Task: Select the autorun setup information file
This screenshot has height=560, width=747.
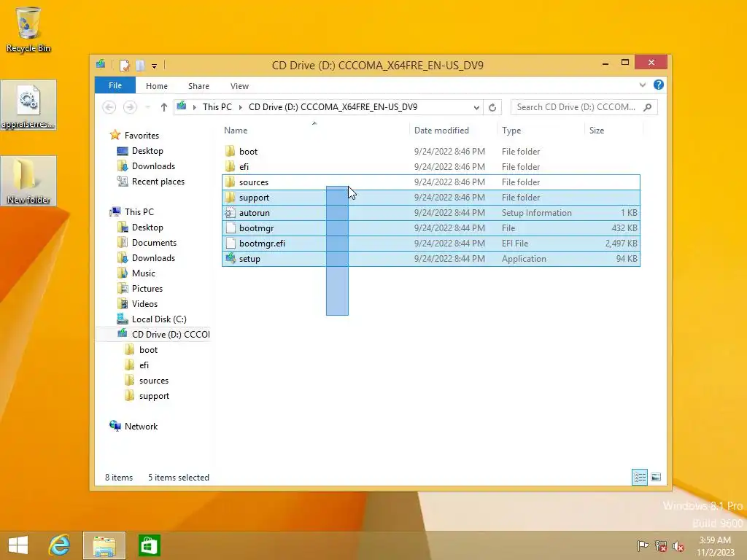Action: (430, 213)
